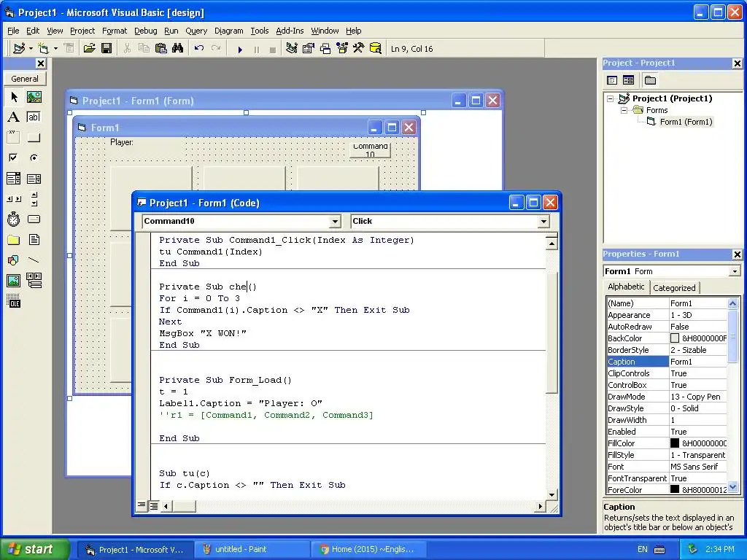Image resolution: width=747 pixels, height=560 pixels.
Task: Open the Home (2015) Chrome taskbar item
Action: click(x=367, y=549)
